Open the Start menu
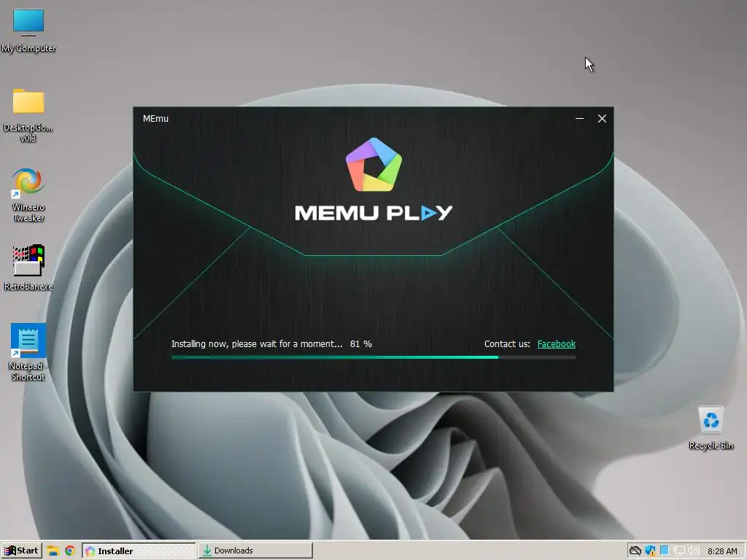Screen dimensions: 747x560 pyautogui.click(x=21, y=551)
